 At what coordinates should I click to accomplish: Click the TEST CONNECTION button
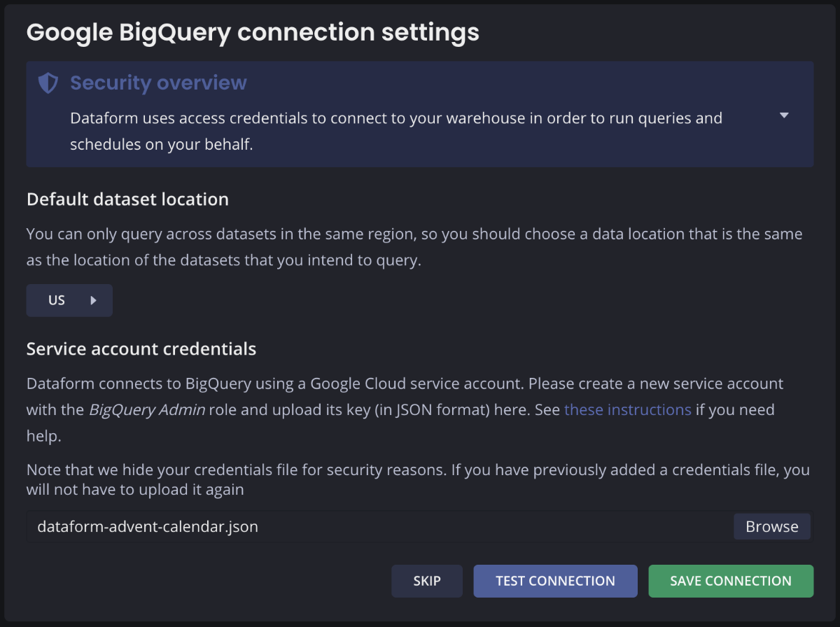point(555,581)
